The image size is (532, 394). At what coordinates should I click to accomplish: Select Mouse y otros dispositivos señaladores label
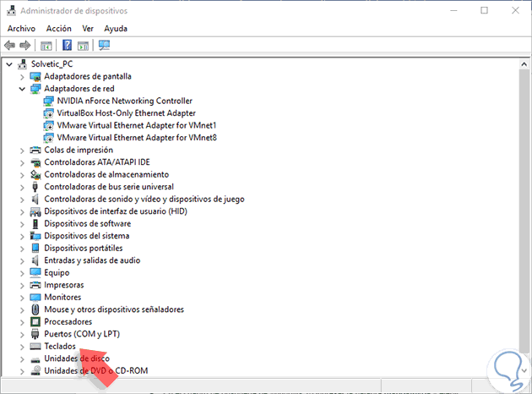click(x=114, y=309)
